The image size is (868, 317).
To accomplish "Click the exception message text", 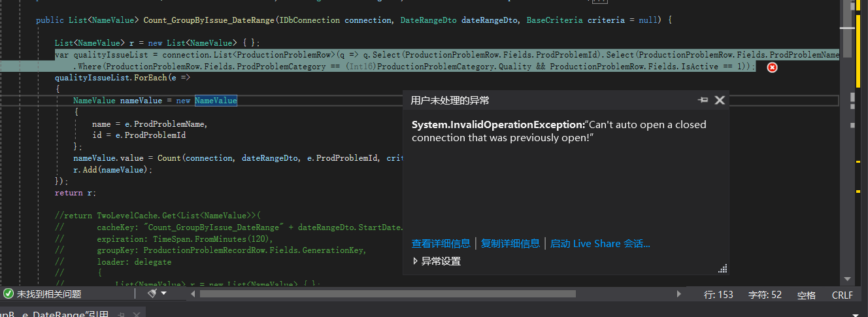I will pos(559,131).
